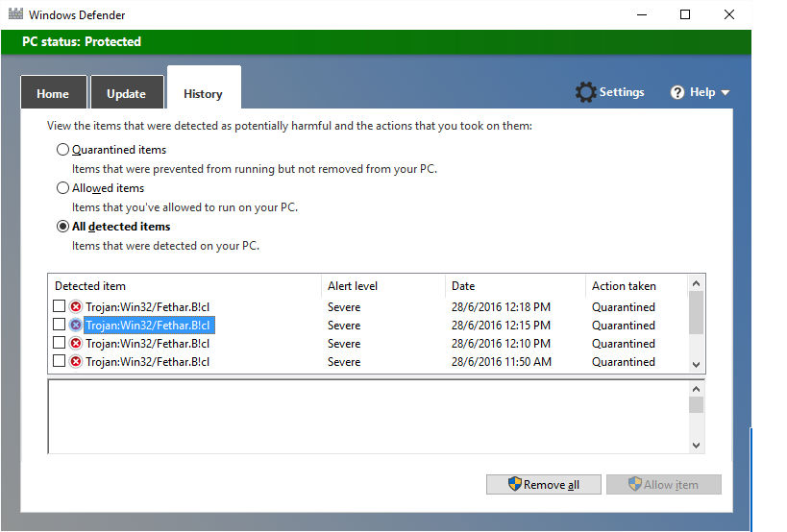Switch to the Update tab
This screenshot has height=532, width=787.
tap(127, 92)
